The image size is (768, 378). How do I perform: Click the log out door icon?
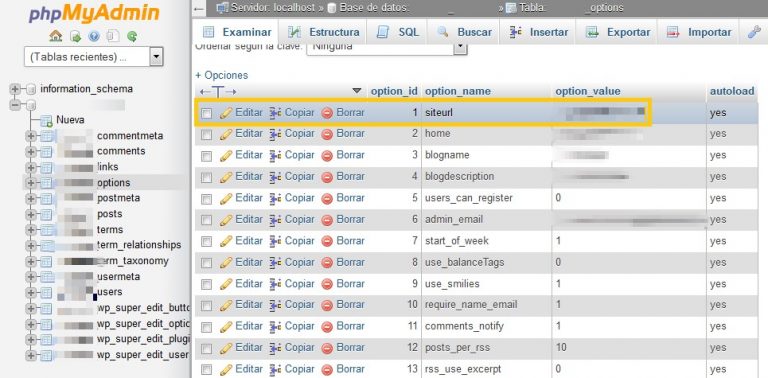(75, 36)
